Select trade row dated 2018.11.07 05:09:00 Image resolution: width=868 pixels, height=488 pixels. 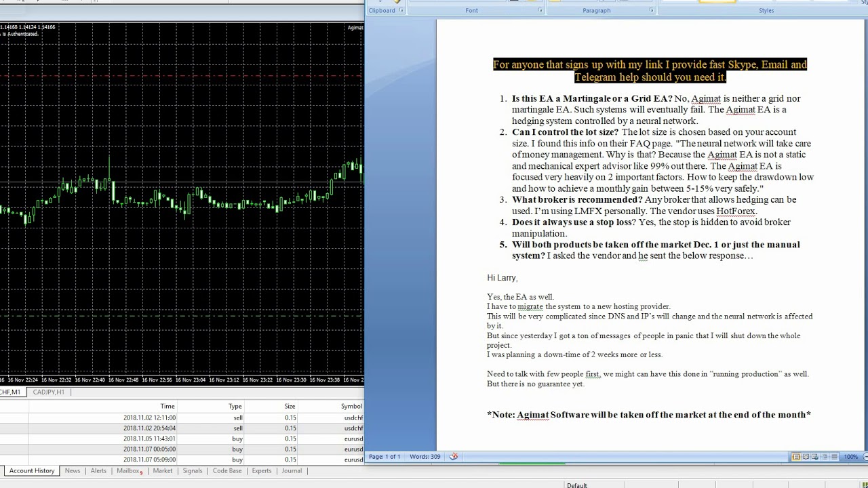tap(182, 460)
